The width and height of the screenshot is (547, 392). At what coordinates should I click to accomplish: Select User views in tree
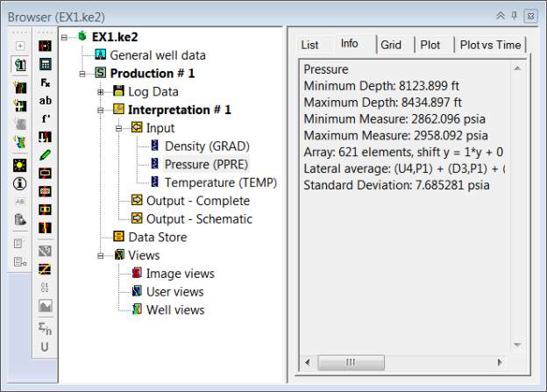(174, 291)
